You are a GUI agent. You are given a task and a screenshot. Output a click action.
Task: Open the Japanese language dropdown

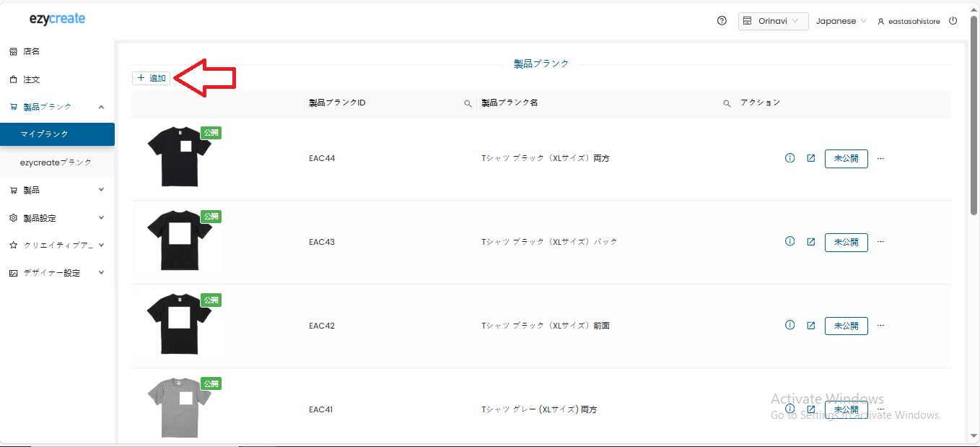click(841, 21)
